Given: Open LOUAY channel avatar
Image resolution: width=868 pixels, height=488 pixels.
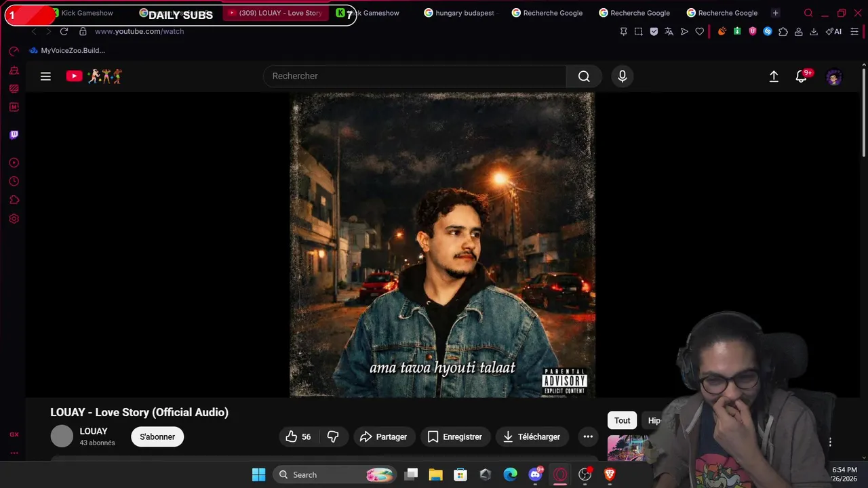Looking at the screenshot, I should pos(62,436).
